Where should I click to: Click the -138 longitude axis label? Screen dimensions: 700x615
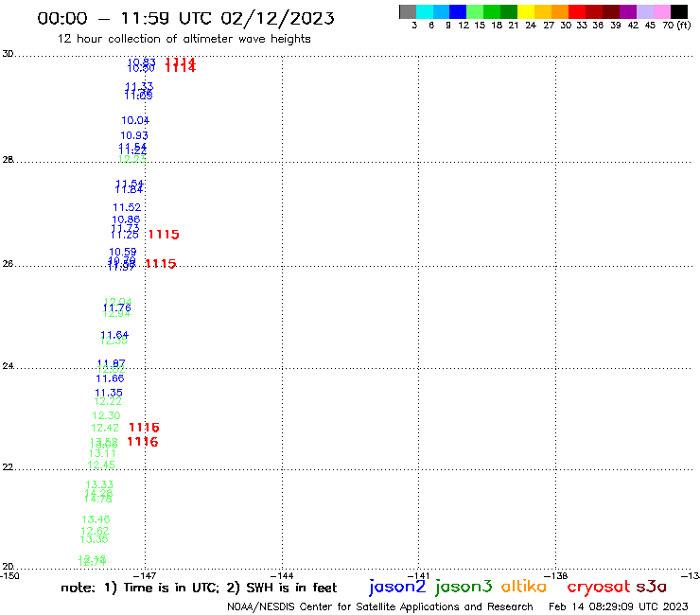tap(556, 575)
